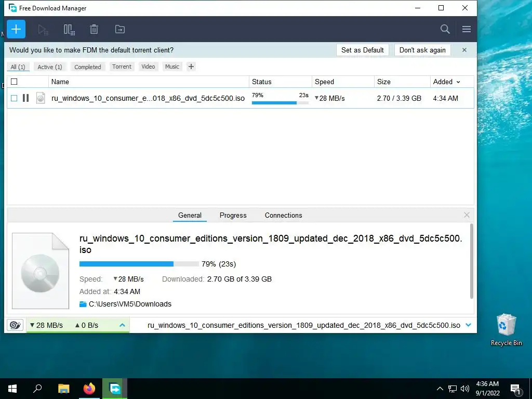The width and height of the screenshot is (532, 399).
Task: Select the Recycle Bin desktop icon
Action: pyautogui.click(x=506, y=330)
